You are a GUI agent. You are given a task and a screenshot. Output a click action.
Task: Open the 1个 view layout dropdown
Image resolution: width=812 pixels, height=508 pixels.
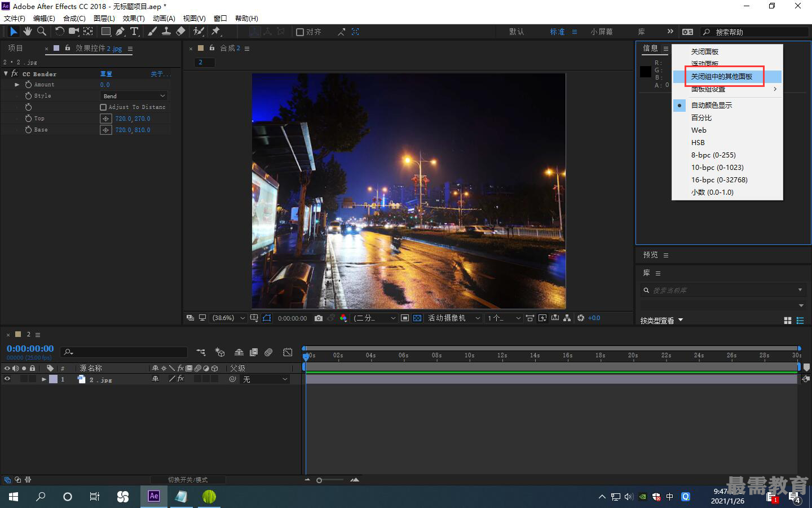click(x=504, y=318)
